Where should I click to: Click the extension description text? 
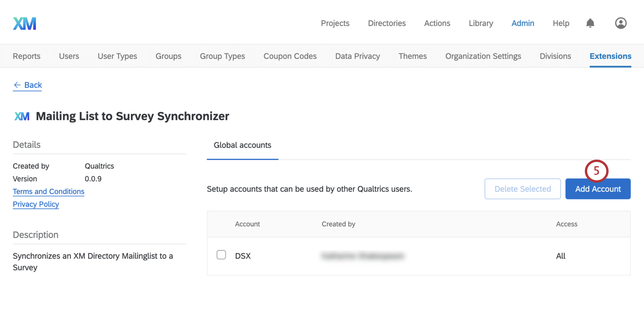(x=93, y=262)
